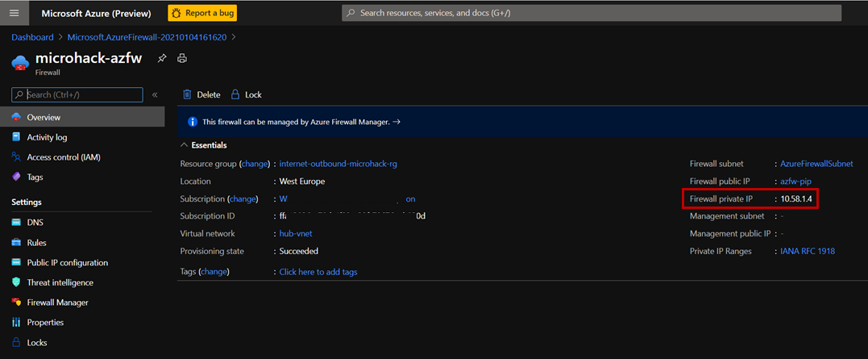Focus the global search resources field
The width and height of the screenshot is (868, 359).
(x=592, y=13)
